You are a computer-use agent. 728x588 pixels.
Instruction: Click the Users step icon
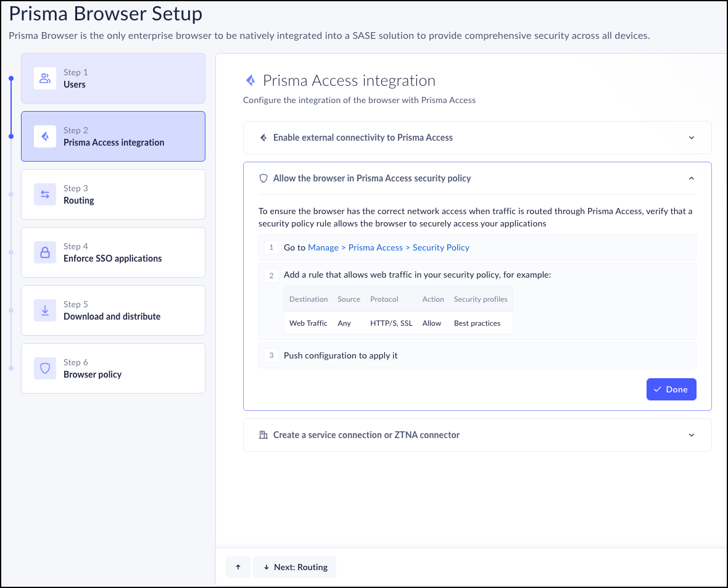45,78
